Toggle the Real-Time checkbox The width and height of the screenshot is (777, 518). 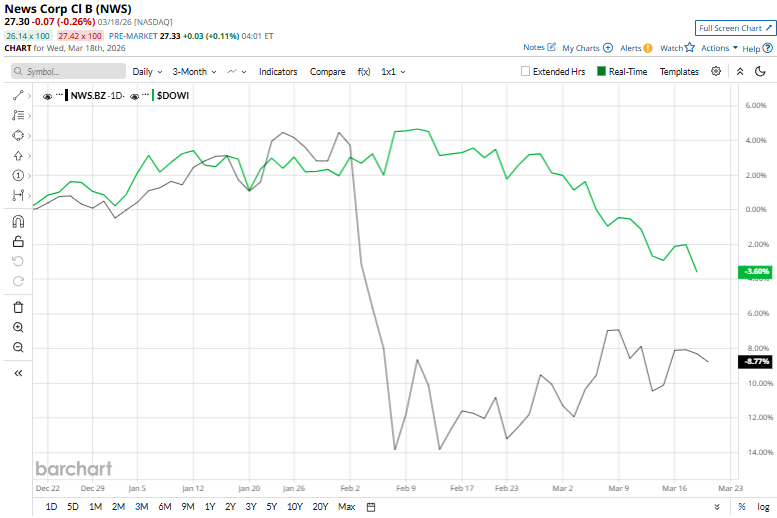click(x=601, y=72)
